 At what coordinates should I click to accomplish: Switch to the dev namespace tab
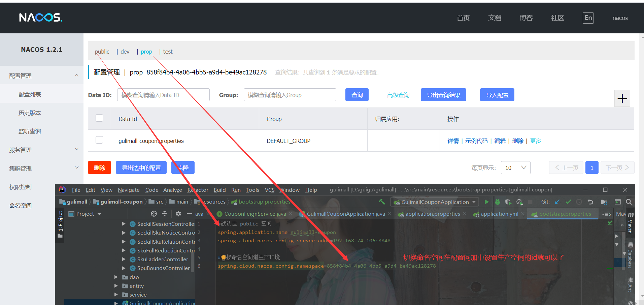125,52
